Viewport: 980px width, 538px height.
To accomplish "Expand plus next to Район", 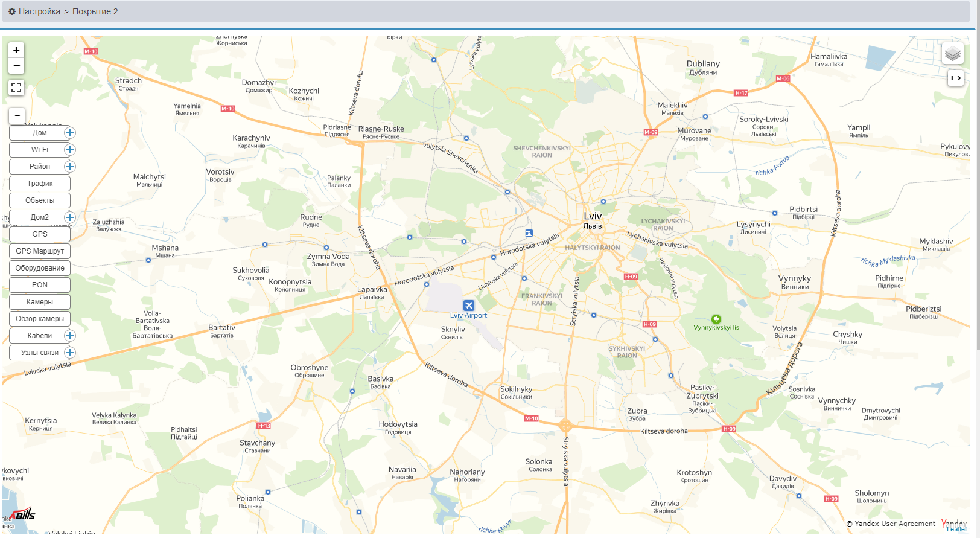I will click(x=70, y=167).
